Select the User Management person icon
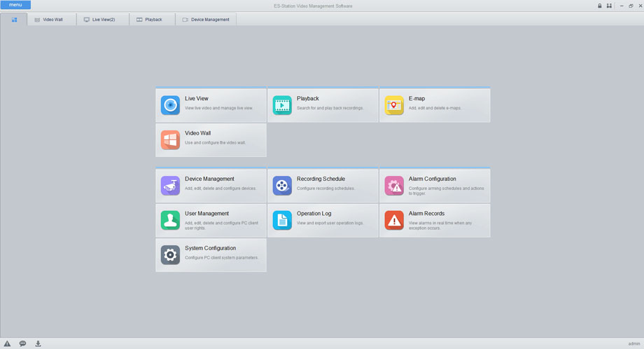This screenshot has height=349, width=644. pos(170,220)
